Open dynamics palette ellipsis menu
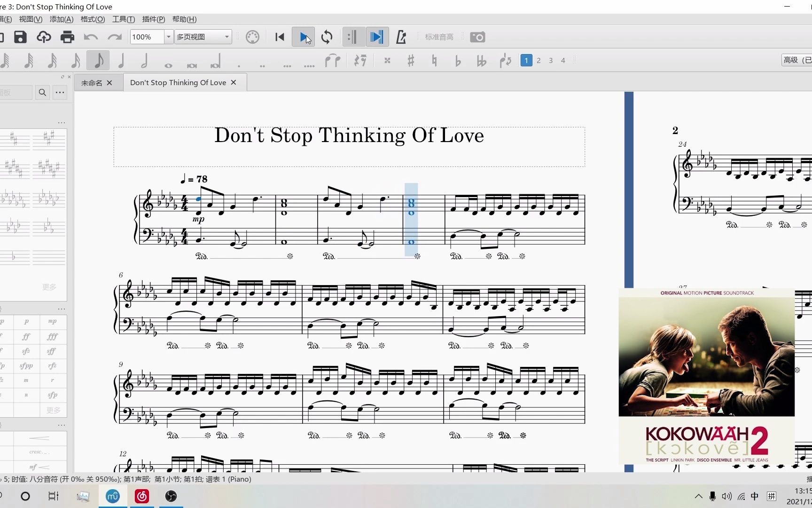 point(62,309)
